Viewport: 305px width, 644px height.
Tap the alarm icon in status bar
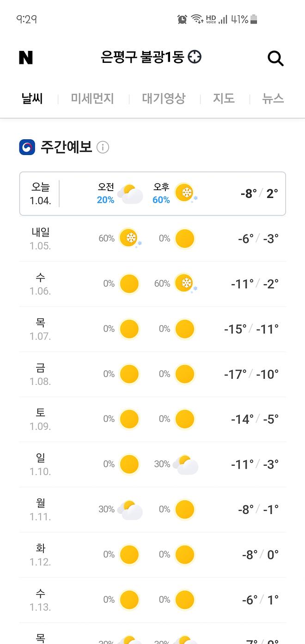182,19
